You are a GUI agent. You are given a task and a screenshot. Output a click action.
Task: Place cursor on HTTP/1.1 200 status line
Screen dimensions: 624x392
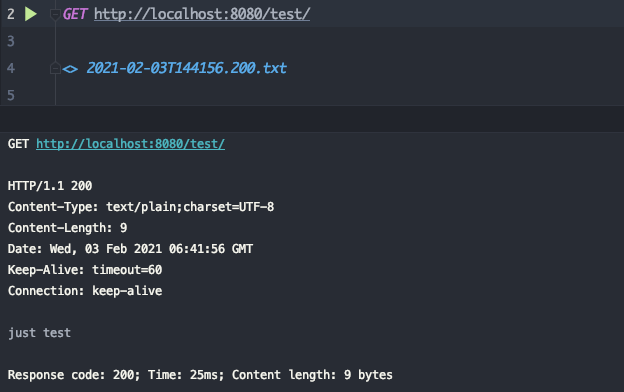pyautogui.click(x=50, y=186)
